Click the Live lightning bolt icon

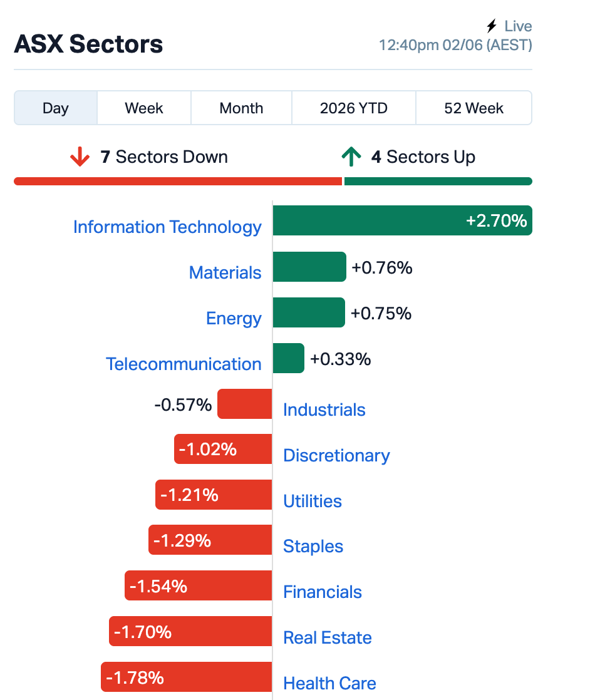pos(492,26)
